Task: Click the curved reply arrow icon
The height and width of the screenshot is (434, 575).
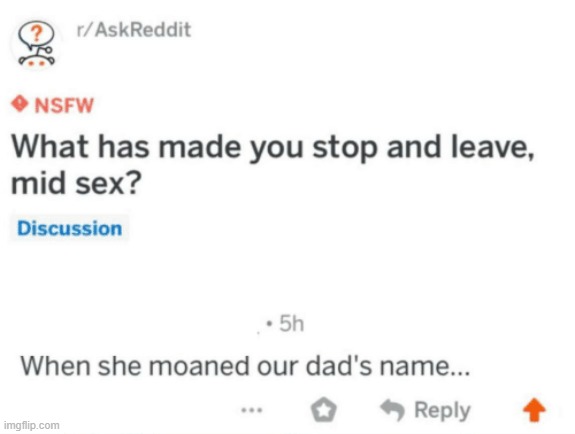Action: (x=392, y=409)
